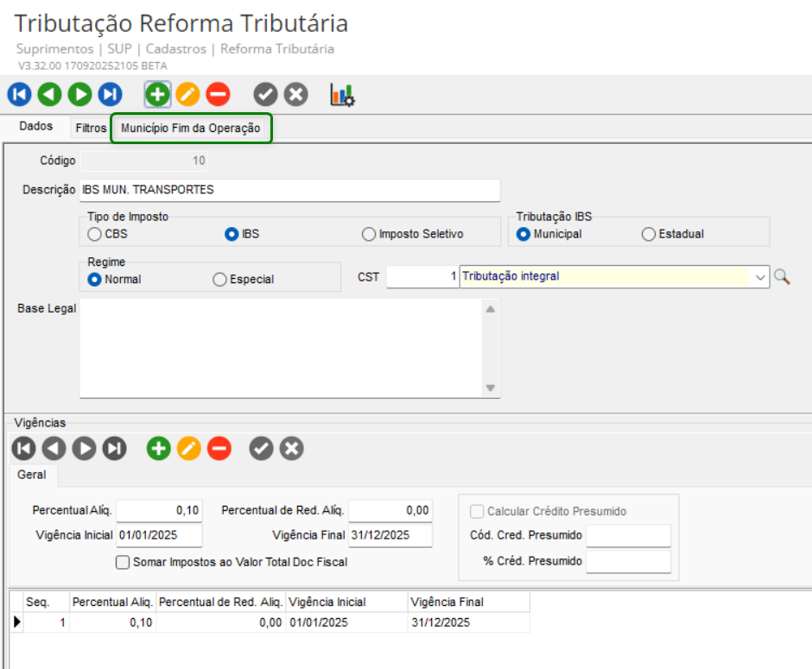Image resolution: width=812 pixels, height=669 pixels.
Task: Open CST search magnifier icon
Action: coord(782,277)
